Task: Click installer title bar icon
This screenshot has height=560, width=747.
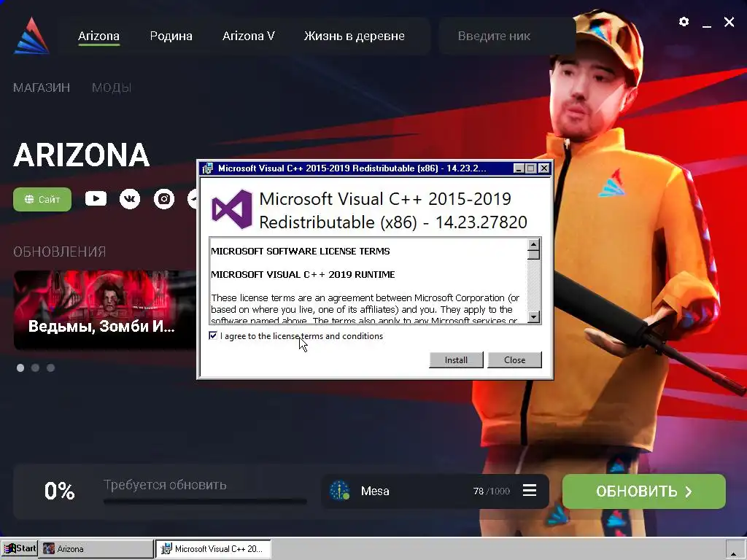Action: point(207,168)
